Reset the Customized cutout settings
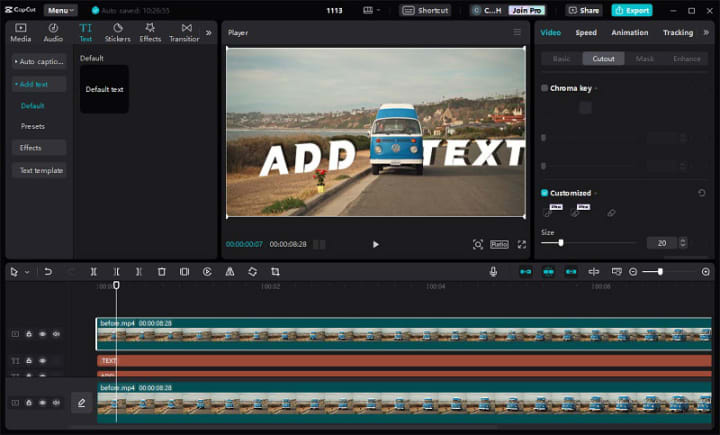This screenshot has width=720, height=435. pyautogui.click(x=701, y=193)
